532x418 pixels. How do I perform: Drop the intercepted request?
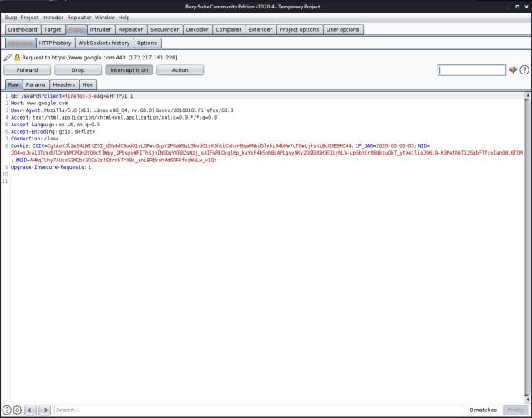78,70
